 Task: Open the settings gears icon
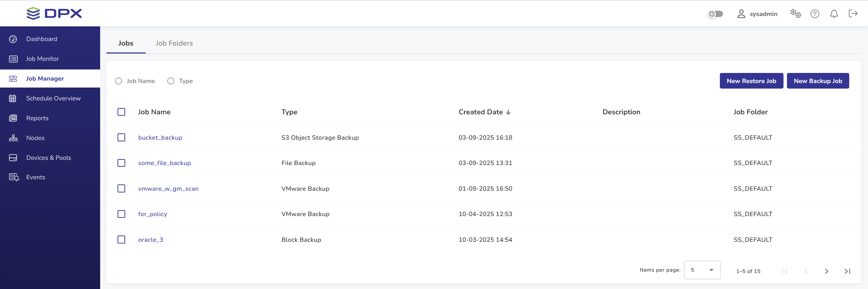point(795,14)
